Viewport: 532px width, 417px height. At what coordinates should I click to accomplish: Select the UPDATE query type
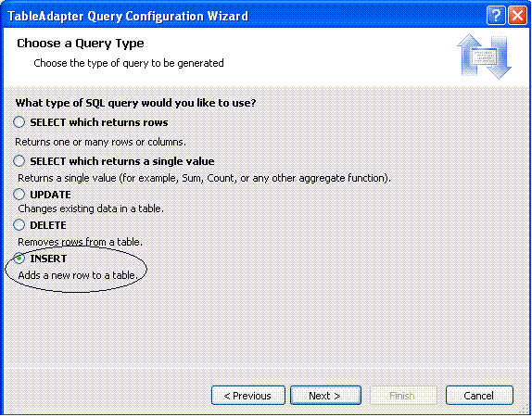point(19,195)
